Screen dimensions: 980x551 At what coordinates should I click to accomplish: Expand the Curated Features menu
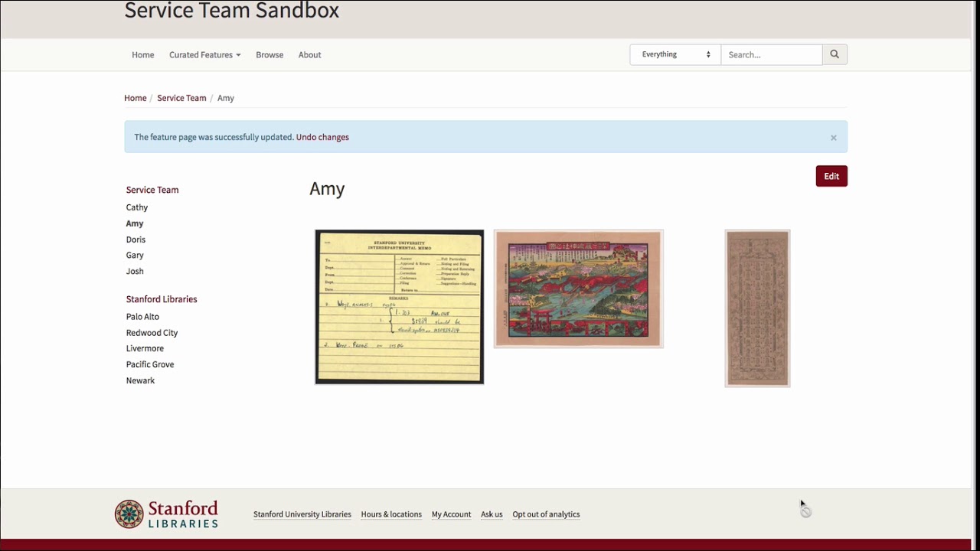tap(204, 55)
